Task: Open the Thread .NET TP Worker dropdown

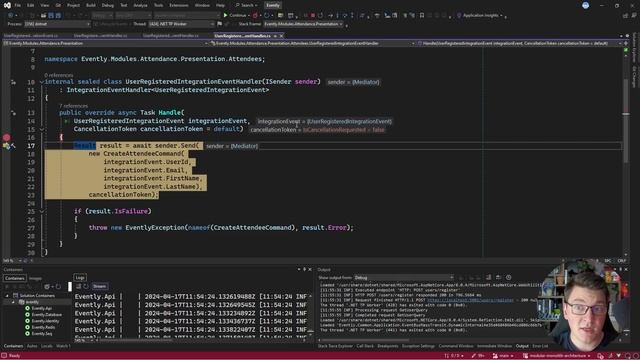Action: tap(181, 24)
